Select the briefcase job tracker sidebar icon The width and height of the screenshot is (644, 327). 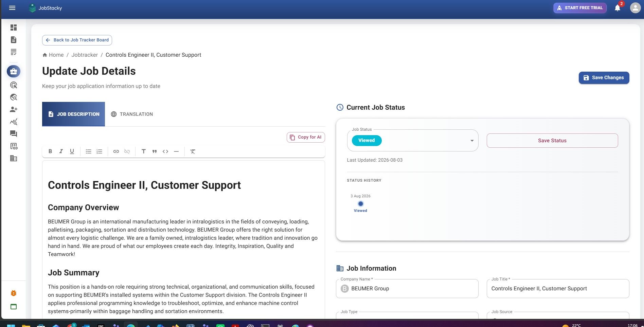(14, 71)
